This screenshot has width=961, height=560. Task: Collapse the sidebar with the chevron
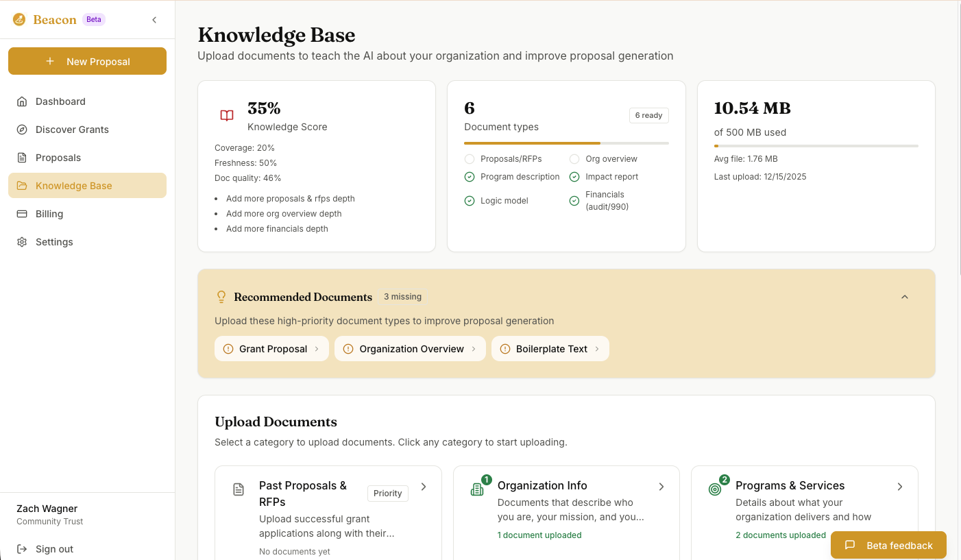pyautogui.click(x=154, y=20)
